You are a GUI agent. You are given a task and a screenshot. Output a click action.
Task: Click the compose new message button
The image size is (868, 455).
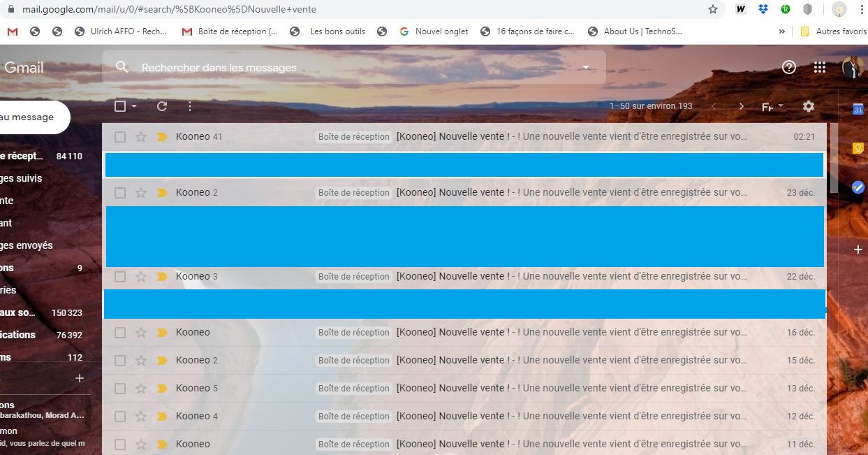28,117
